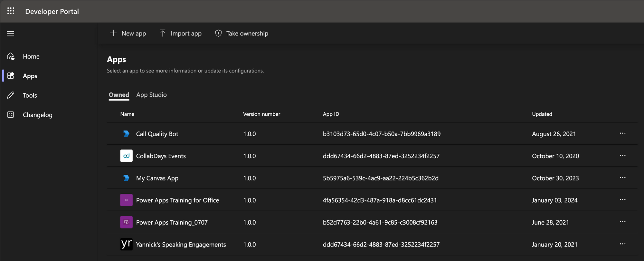
Task: Click app ID b52d7763-22b0-4a61-9c85-c3008cf92163
Action: pos(380,222)
